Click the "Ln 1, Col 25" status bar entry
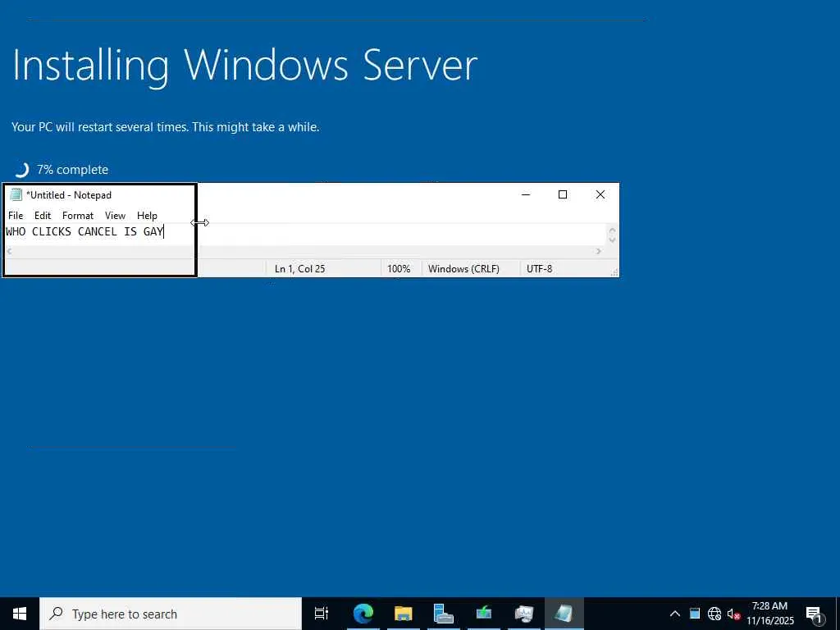The height and width of the screenshot is (630, 840). point(299,268)
